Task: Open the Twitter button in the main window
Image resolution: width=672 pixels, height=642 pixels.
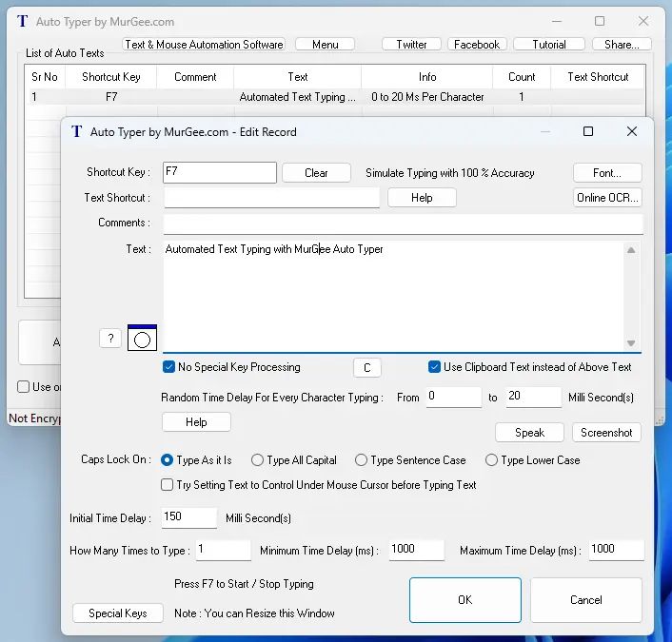Action: pyautogui.click(x=411, y=45)
